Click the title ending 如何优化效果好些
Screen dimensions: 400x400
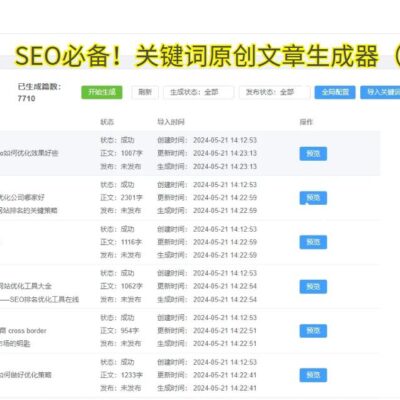pyautogui.click(x=29, y=153)
